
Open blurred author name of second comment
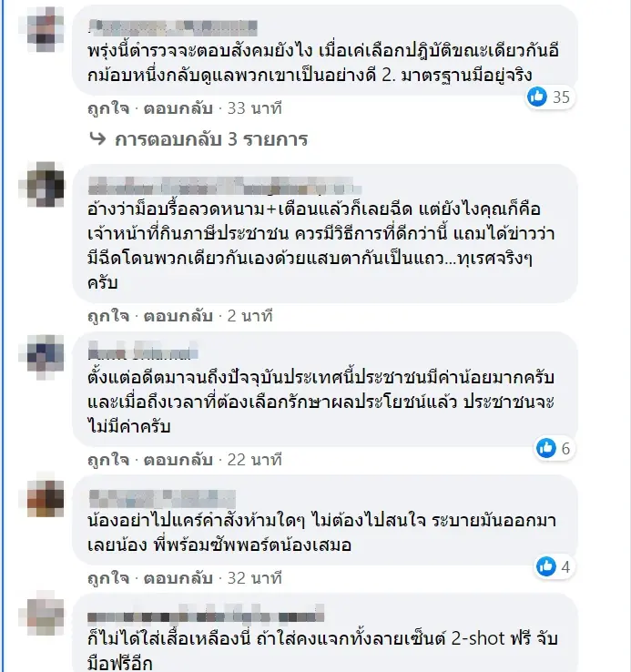pyautogui.click(x=224, y=186)
